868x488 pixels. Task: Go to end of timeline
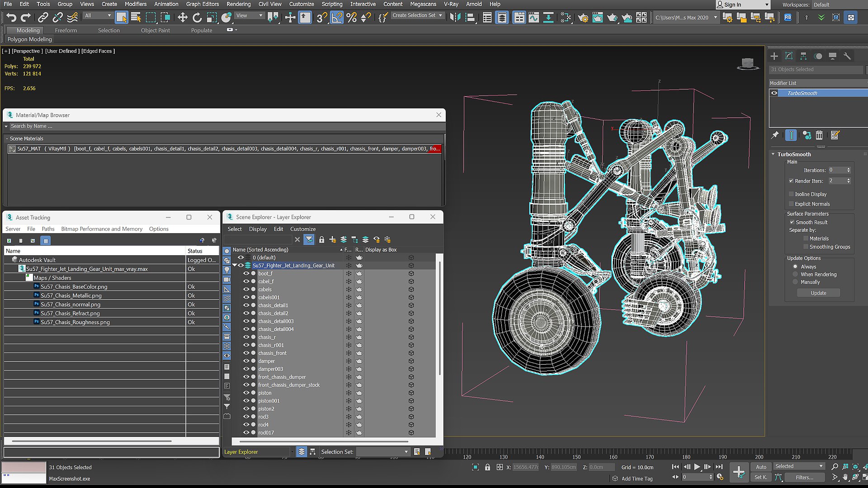point(719,467)
